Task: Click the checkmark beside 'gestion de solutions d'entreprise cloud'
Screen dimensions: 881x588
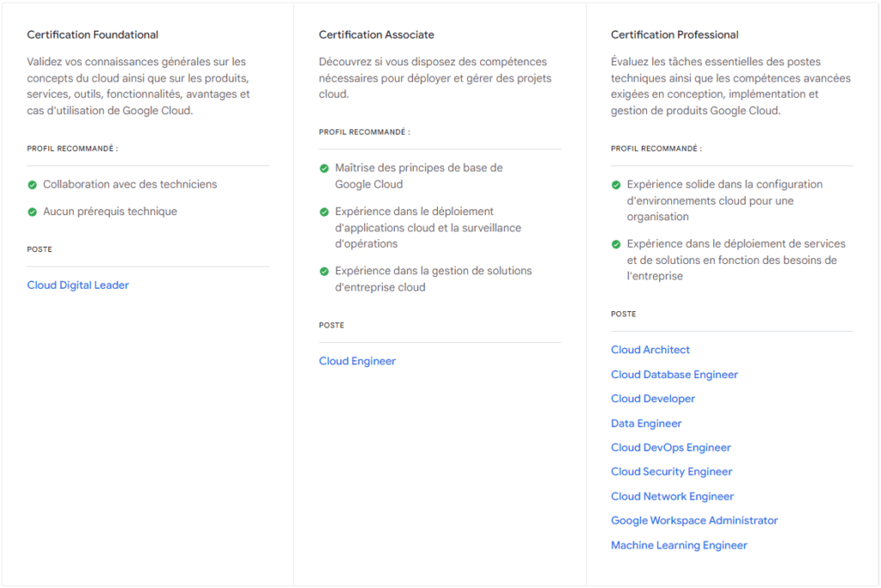Action: 324,271
